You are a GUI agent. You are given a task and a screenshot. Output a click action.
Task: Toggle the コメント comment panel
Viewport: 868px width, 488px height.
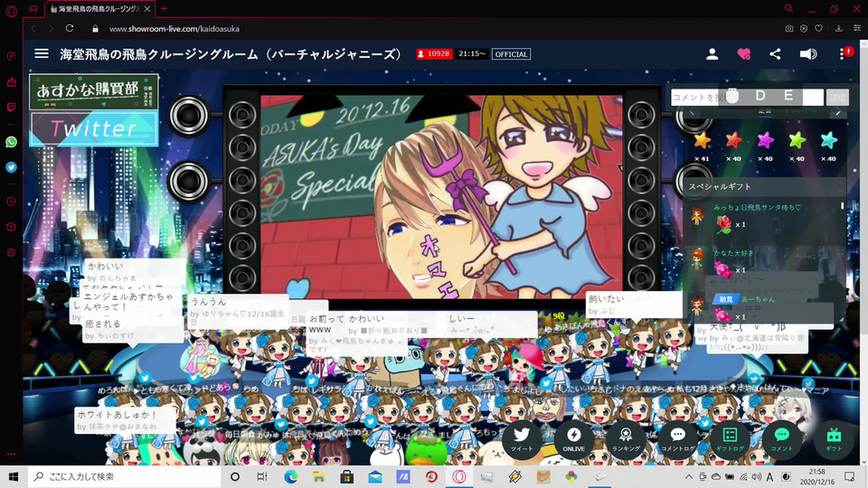781,439
